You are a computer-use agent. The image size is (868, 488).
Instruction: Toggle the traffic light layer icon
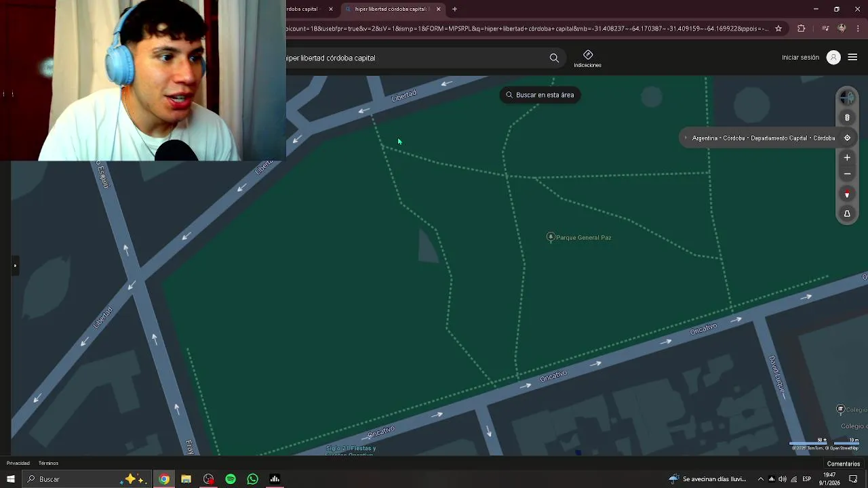tap(847, 118)
